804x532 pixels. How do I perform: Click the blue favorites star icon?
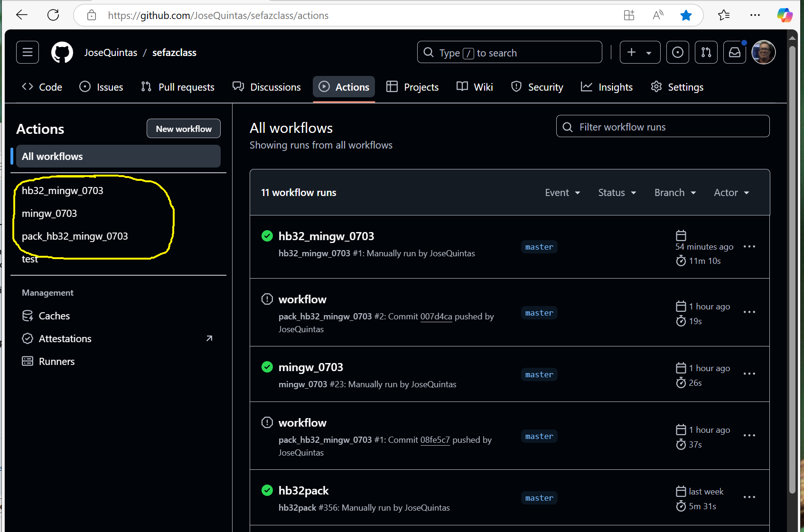[x=685, y=15]
